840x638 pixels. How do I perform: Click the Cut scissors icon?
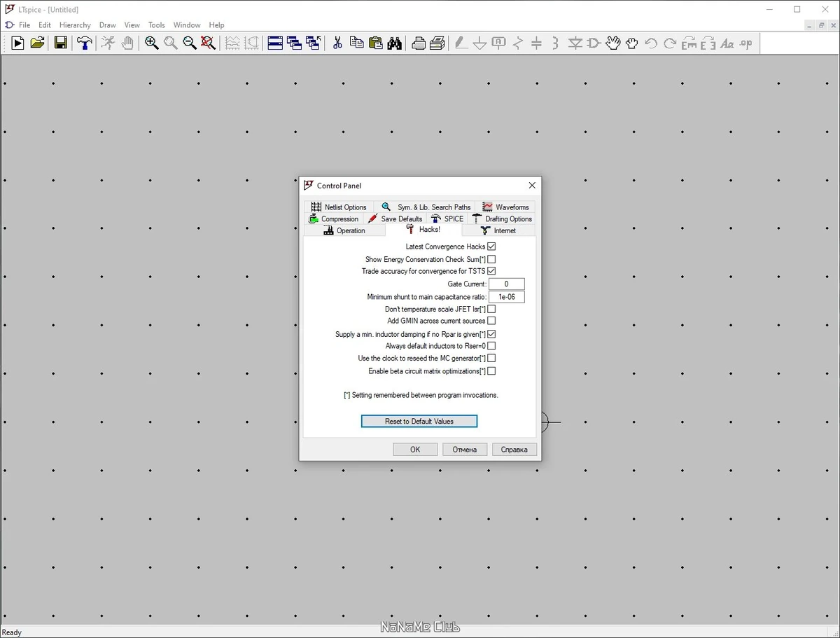337,43
